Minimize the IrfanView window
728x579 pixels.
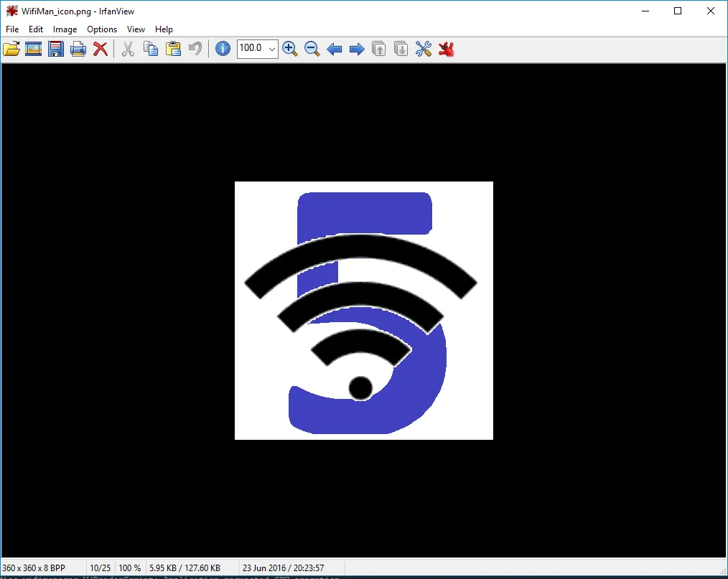(645, 11)
